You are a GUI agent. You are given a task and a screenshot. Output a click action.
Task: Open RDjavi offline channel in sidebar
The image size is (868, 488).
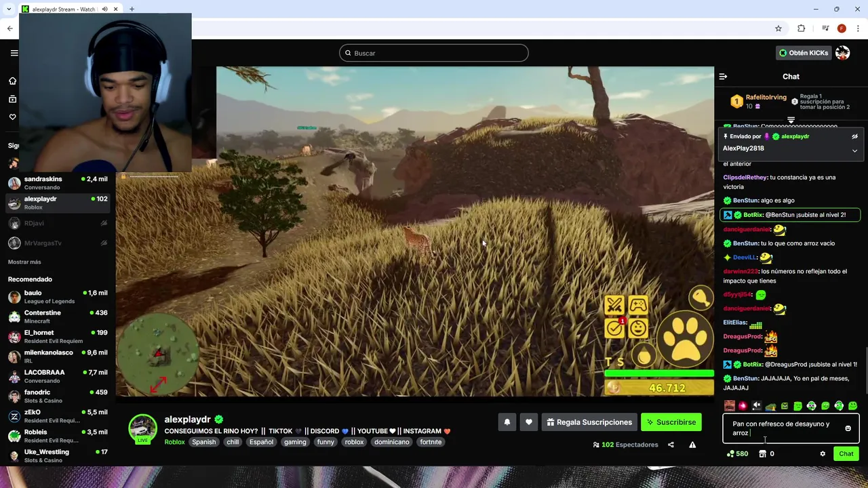click(x=58, y=223)
